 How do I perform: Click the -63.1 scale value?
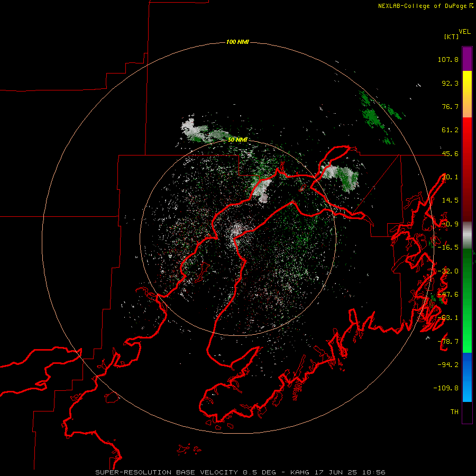(448, 318)
